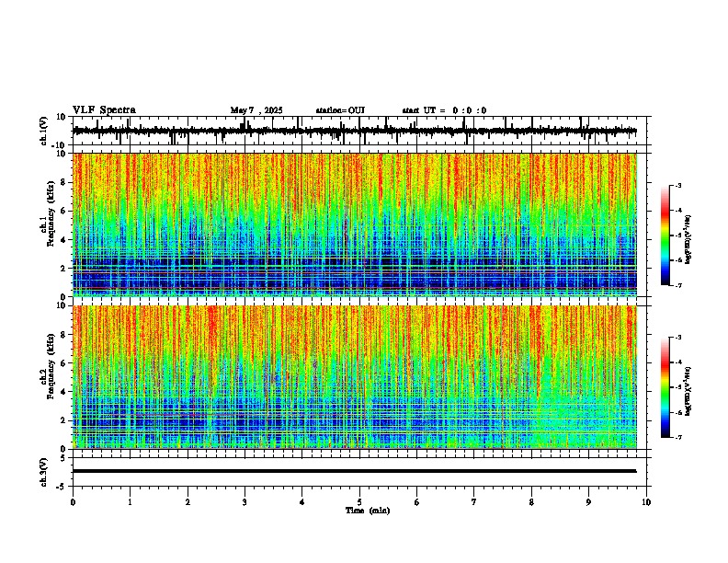
Task: Click time-axis tick label "2"
Action: click(188, 502)
